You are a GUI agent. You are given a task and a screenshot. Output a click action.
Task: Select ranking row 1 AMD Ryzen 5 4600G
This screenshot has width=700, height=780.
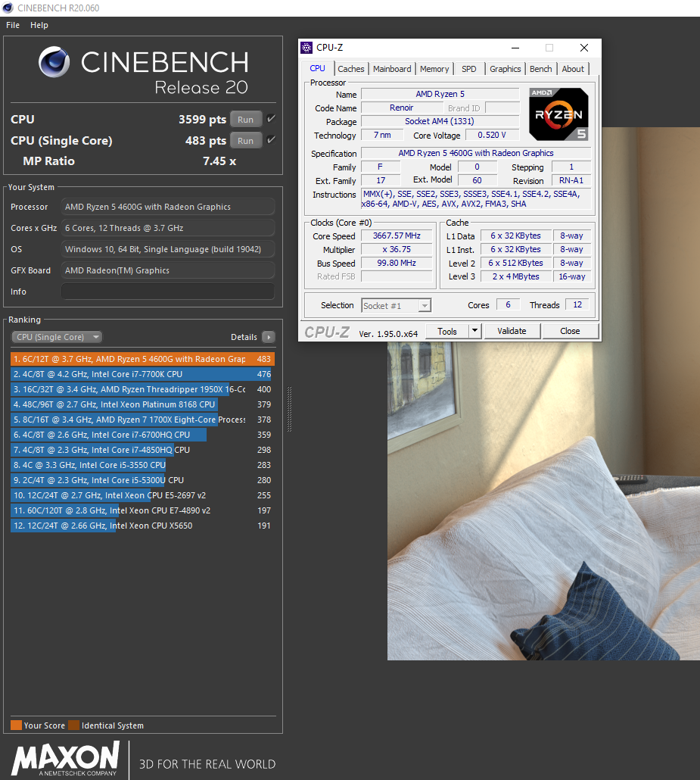142,359
